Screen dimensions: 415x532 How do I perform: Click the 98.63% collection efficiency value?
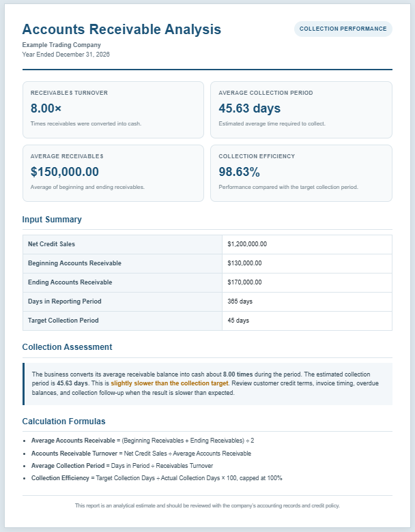pyautogui.click(x=240, y=172)
